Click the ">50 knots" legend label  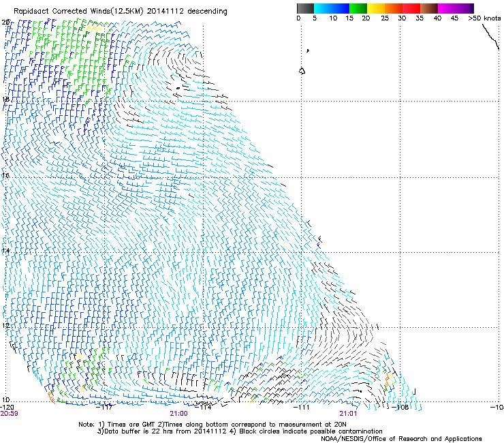(484, 18)
